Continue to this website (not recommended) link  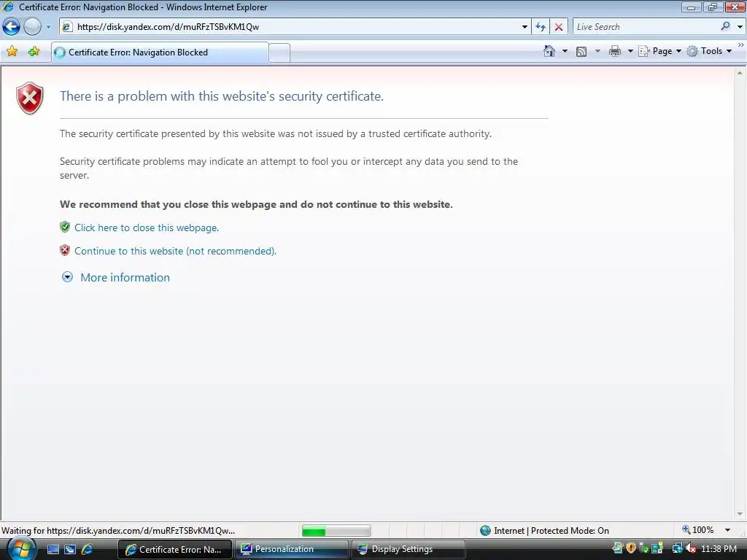click(175, 251)
